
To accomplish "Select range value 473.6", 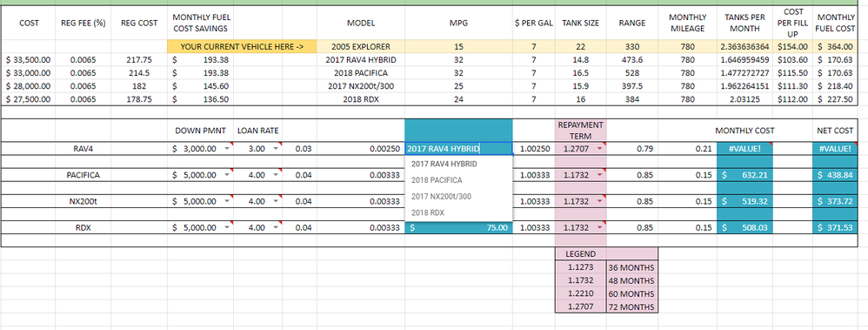I will [x=632, y=59].
